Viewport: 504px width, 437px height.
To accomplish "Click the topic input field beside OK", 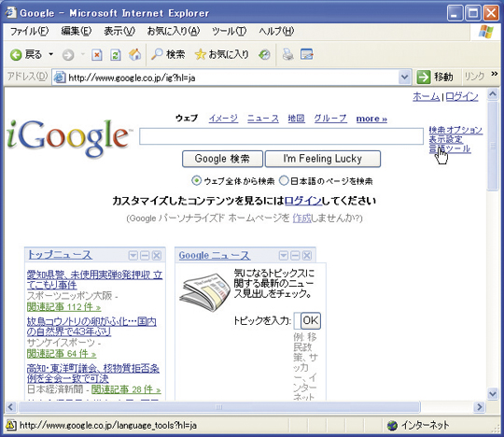I will click(297, 320).
